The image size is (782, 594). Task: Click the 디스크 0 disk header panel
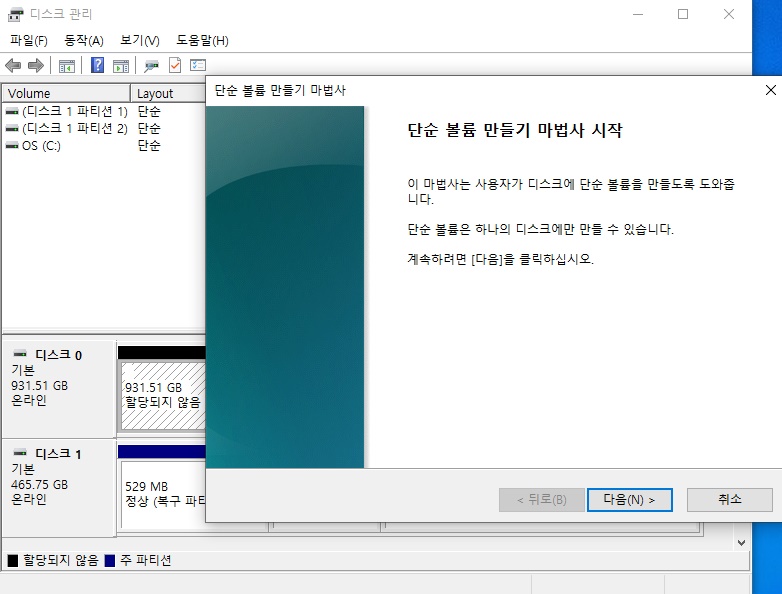[x=59, y=389]
